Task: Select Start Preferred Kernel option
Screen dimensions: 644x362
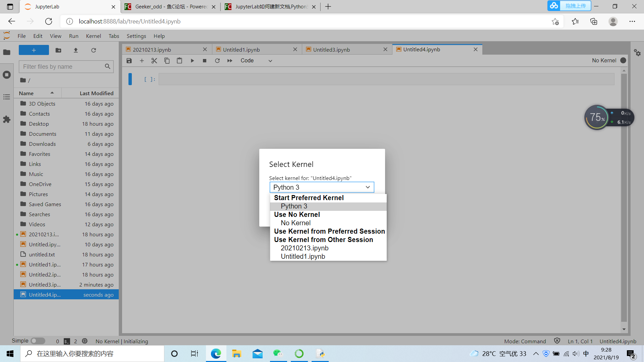Action: pyautogui.click(x=309, y=197)
